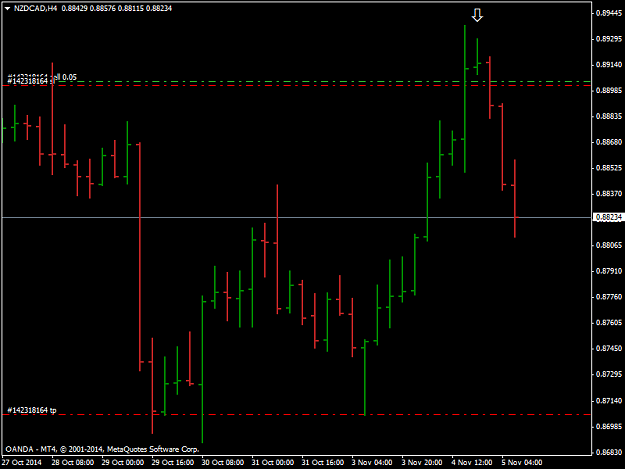625x469 pixels.
Task: Select the #142318164 tp take-profit label
Action: coord(32,410)
